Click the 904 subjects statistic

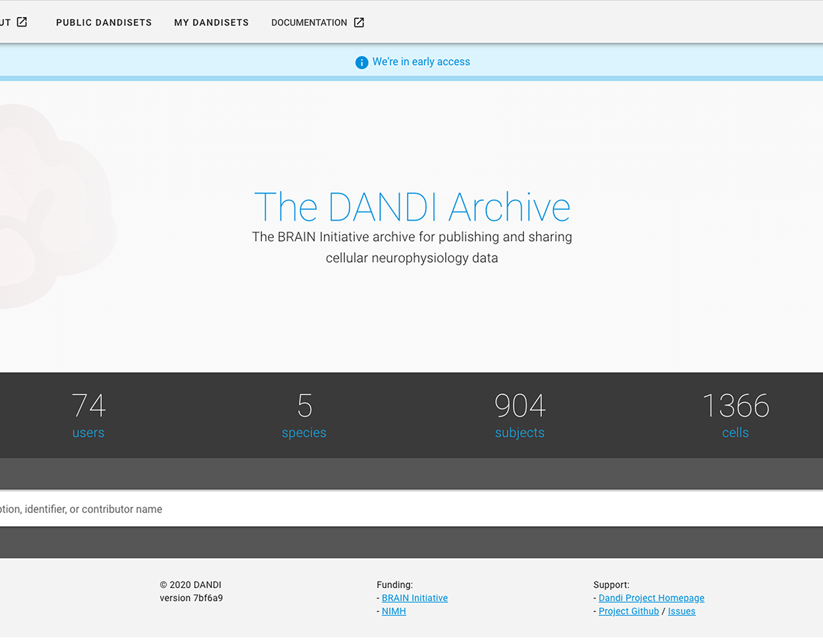click(x=520, y=416)
